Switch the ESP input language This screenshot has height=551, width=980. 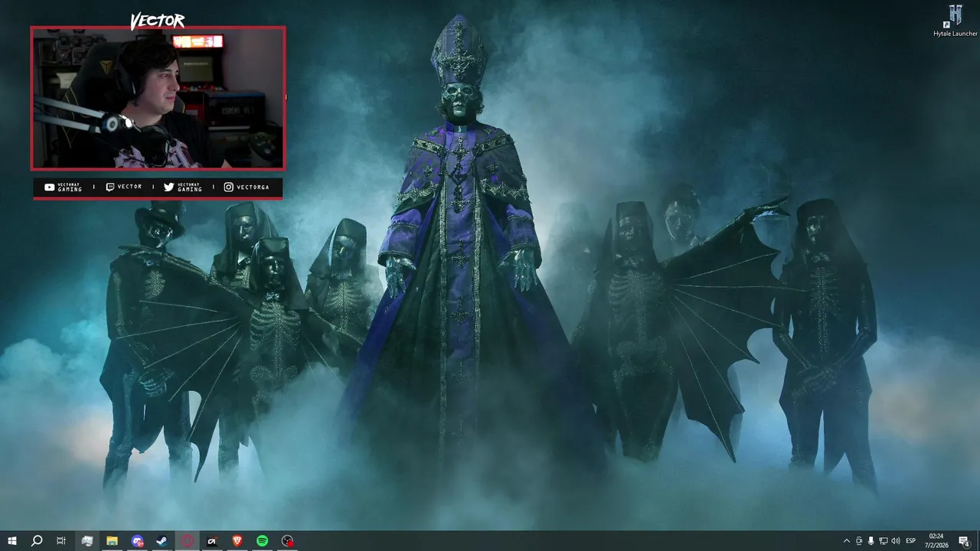[x=911, y=541]
